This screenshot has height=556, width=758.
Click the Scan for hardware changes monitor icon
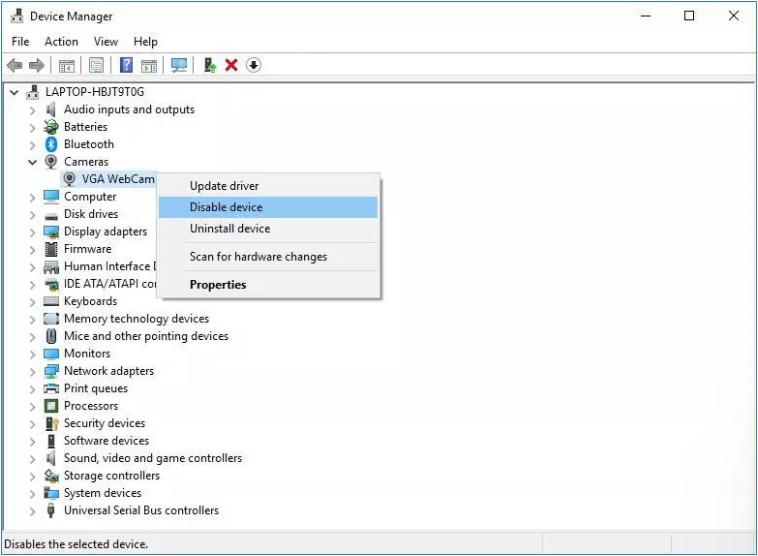coord(179,65)
